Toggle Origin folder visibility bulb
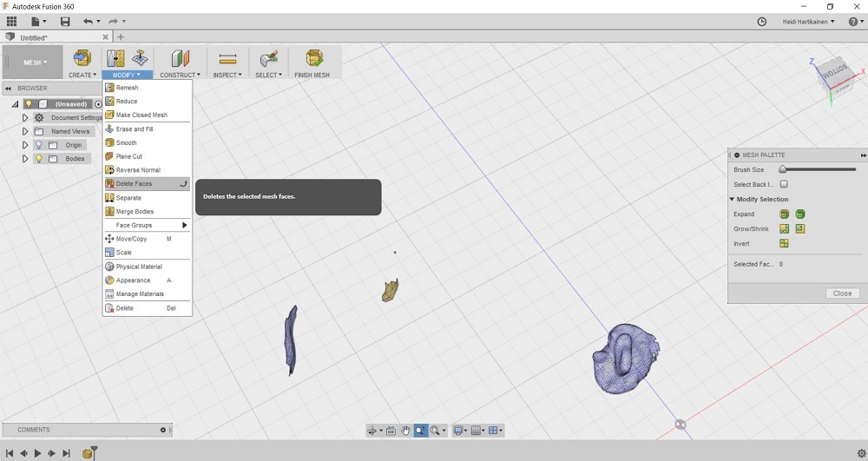This screenshot has width=868, height=461. point(39,145)
